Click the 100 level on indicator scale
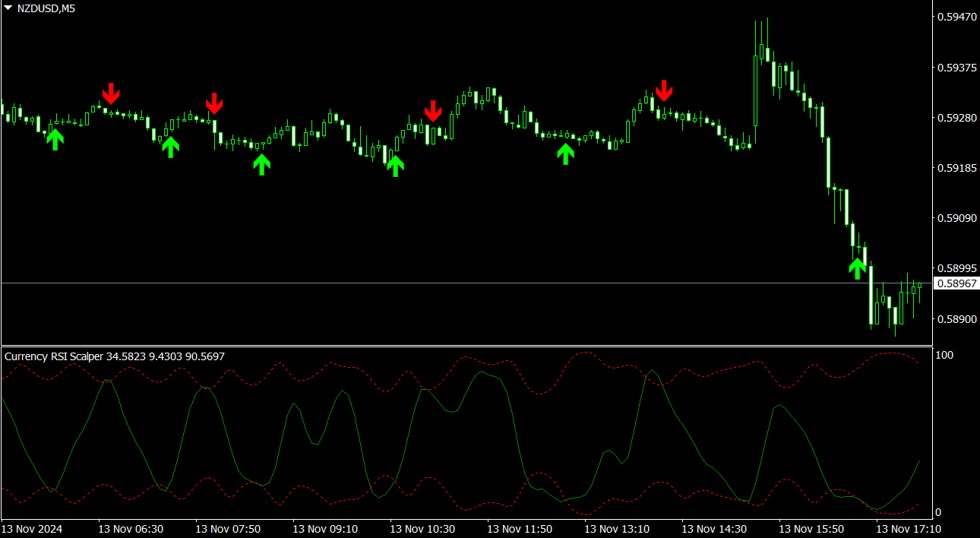Screen dimensions: 980x538 point(944,355)
